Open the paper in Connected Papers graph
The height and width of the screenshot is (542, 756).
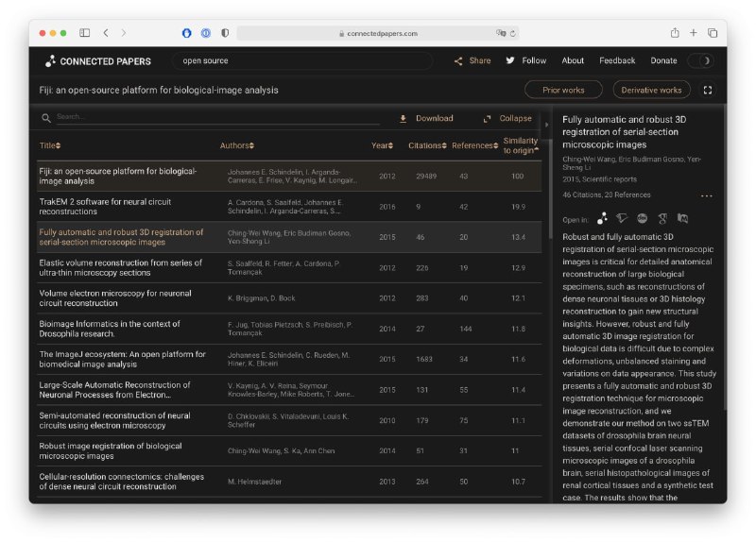click(602, 219)
